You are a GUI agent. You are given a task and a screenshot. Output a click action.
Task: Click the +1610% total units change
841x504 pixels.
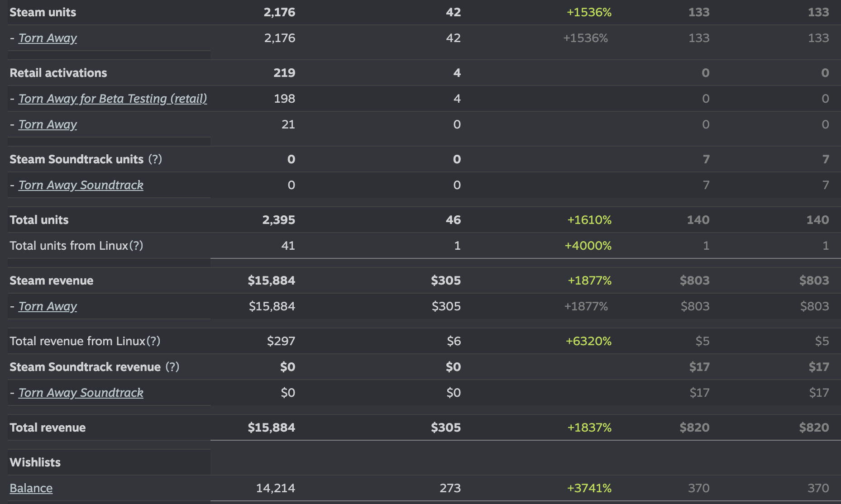(589, 220)
